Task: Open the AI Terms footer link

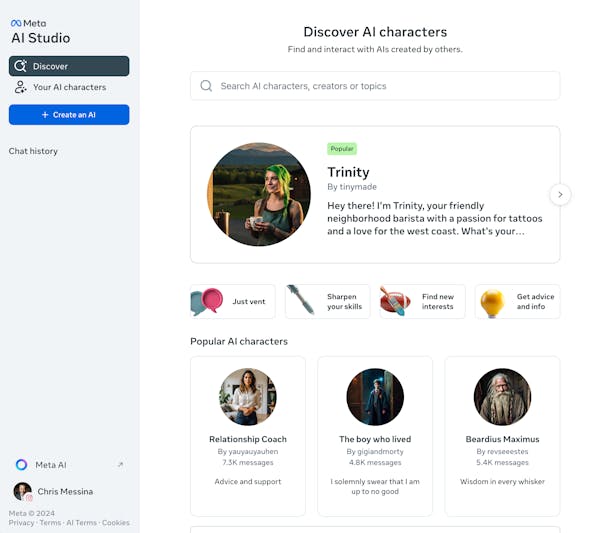Action: [82, 523]
